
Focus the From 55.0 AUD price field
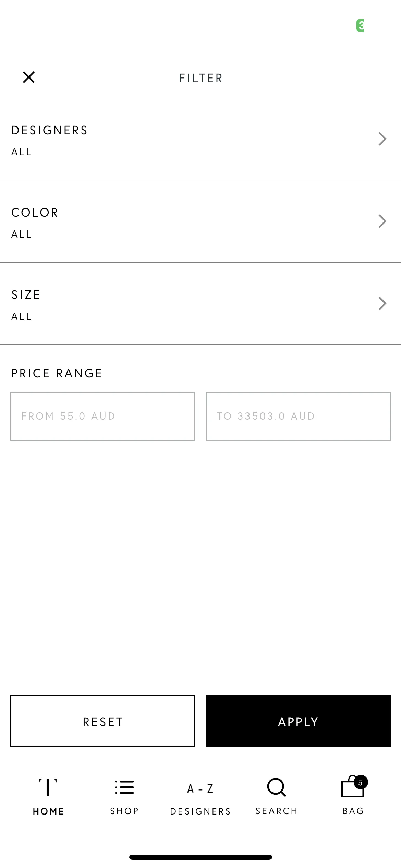point(103,417)
